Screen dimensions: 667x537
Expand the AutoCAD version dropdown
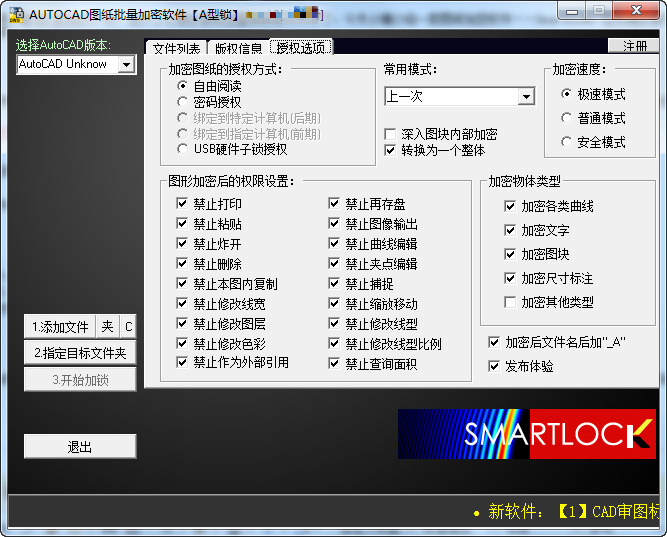[126, 65]
